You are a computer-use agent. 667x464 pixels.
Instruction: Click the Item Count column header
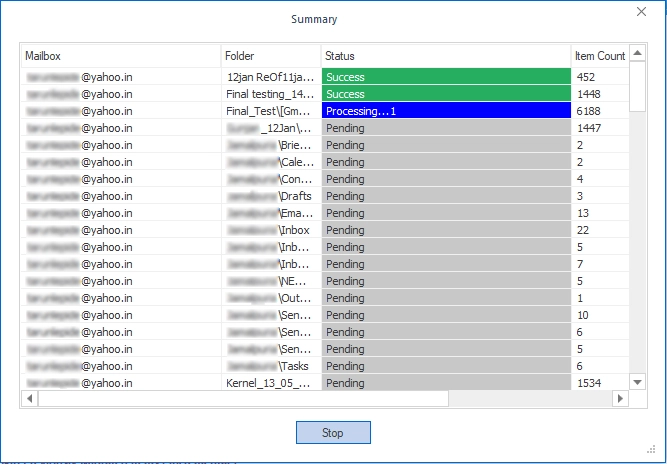click(x=600, y=56)
